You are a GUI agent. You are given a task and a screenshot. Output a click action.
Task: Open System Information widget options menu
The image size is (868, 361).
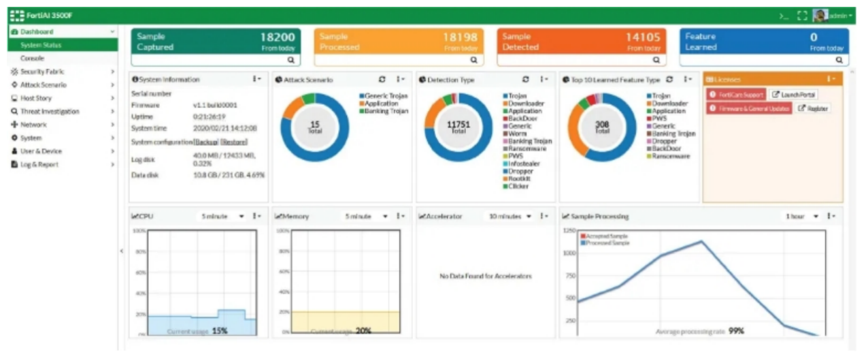pos(256,80)
